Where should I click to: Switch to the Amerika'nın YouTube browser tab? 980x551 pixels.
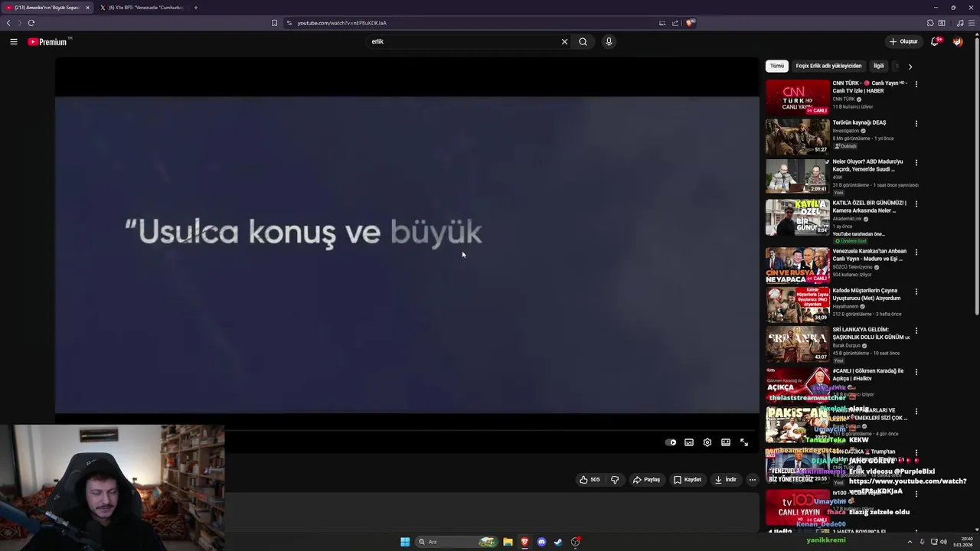47,8
